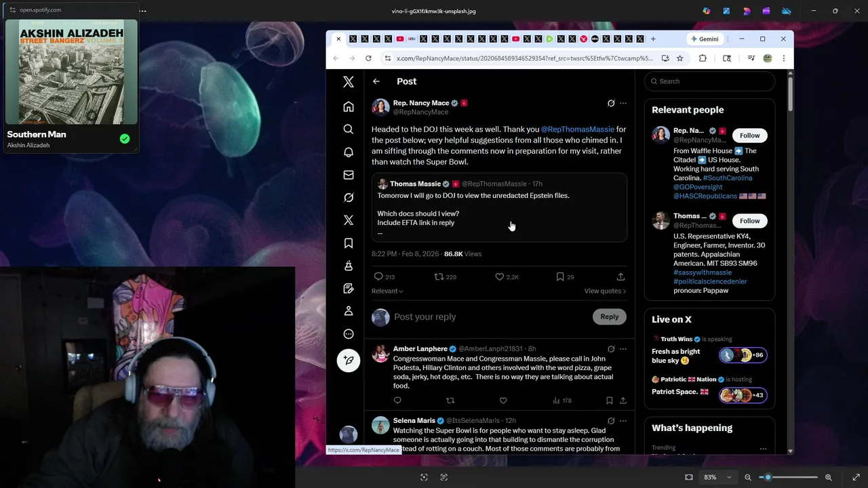
Task: Open new browser tab plus button
Action: click(653, 39)
